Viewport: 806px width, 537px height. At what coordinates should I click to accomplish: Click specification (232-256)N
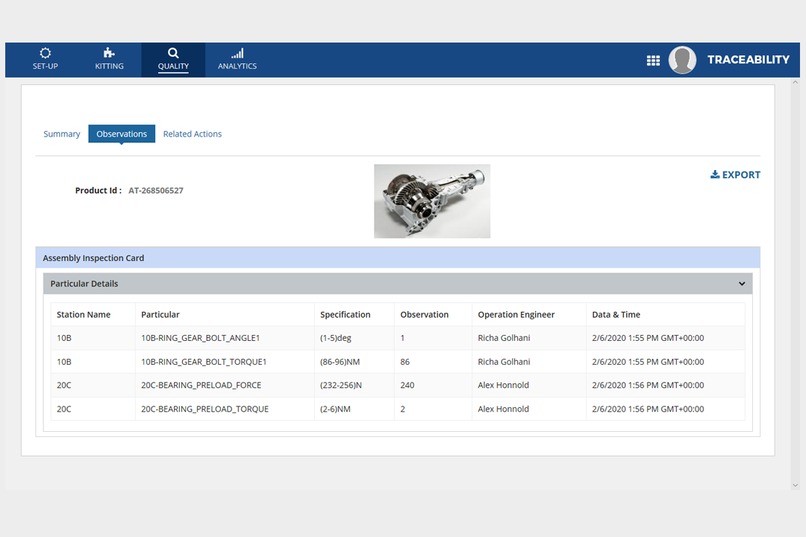(x=341, y=385)
